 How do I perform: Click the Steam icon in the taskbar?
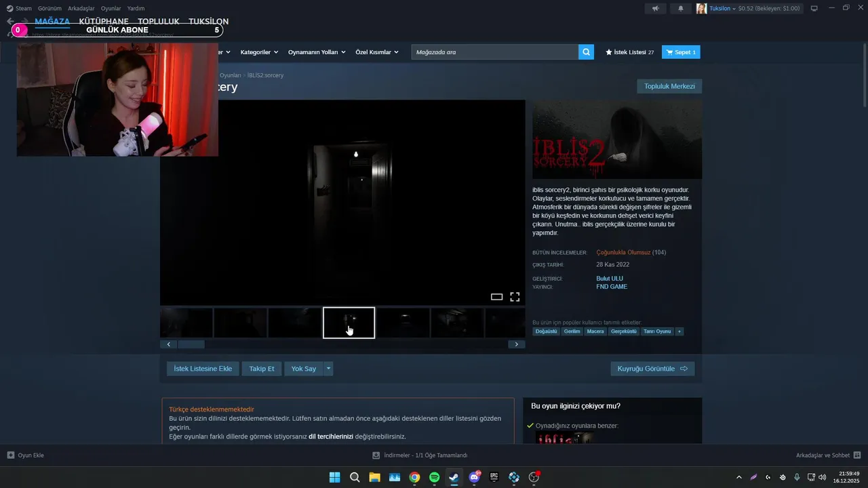point(454,477)
